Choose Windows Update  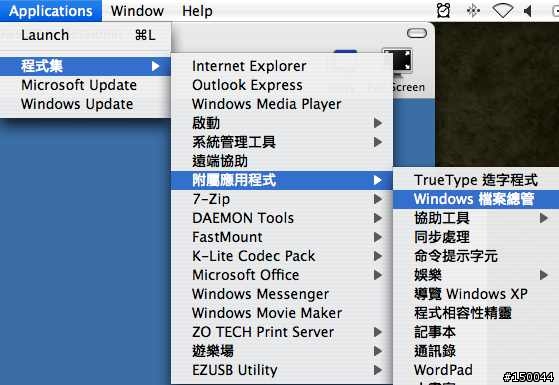[x=86, y=104]
